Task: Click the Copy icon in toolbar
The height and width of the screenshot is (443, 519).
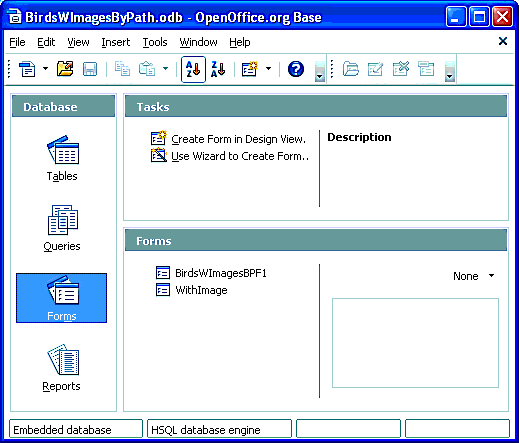Action: click(x=122, y=69)
